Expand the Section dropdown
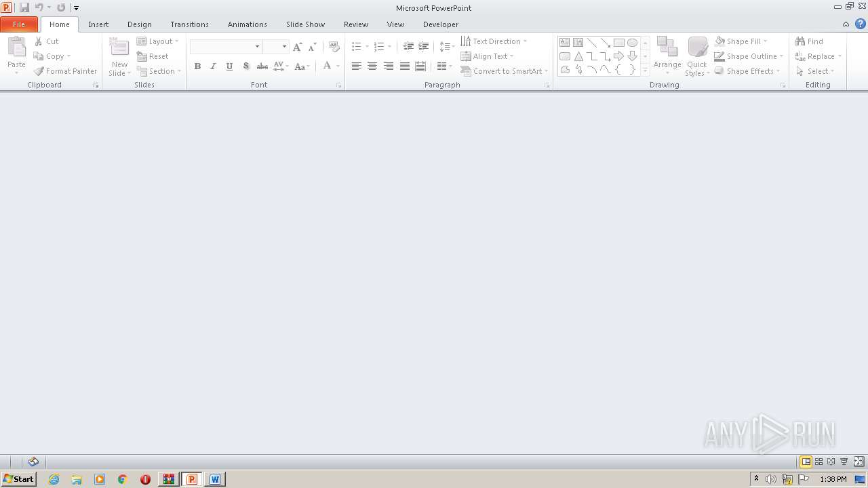 coord(179,71)
